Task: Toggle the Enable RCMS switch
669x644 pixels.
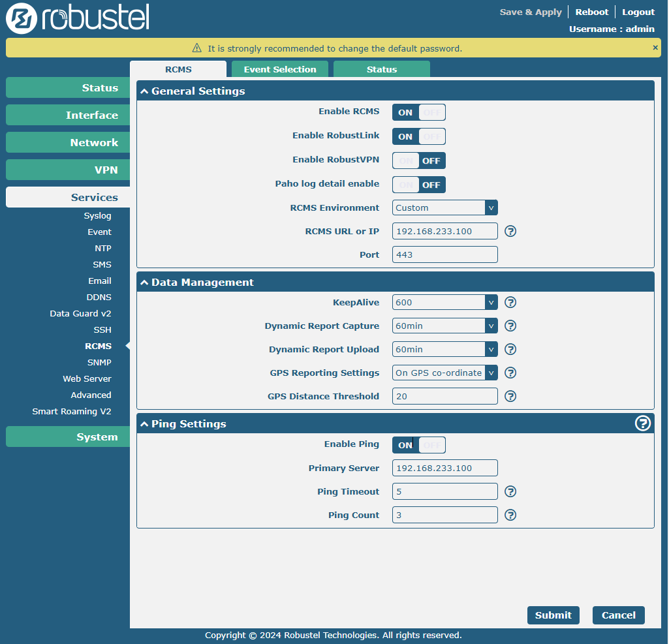Action: [x=419, y=113]
